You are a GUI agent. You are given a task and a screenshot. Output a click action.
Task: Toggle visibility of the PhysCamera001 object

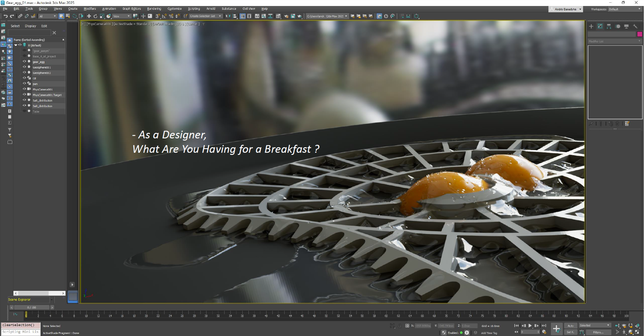tap(24, 89)
